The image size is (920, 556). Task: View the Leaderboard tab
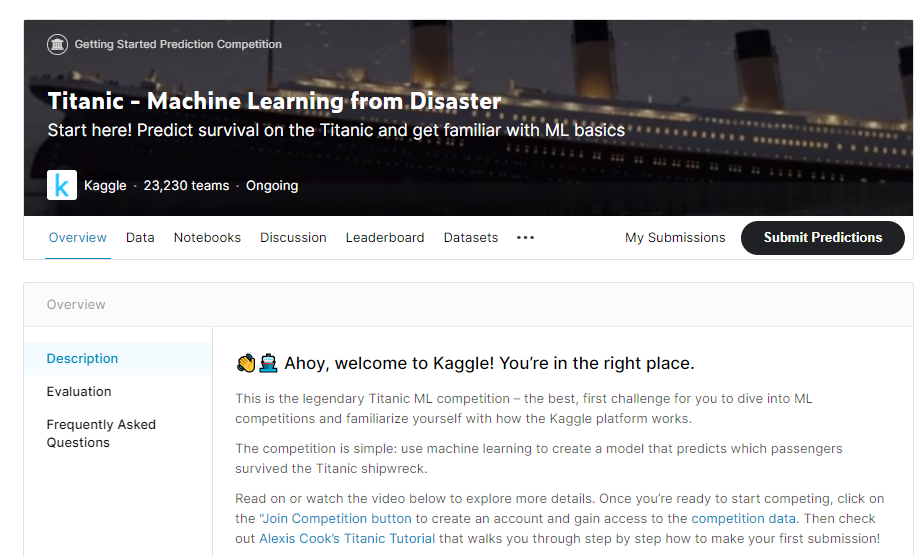pos(385,238)
